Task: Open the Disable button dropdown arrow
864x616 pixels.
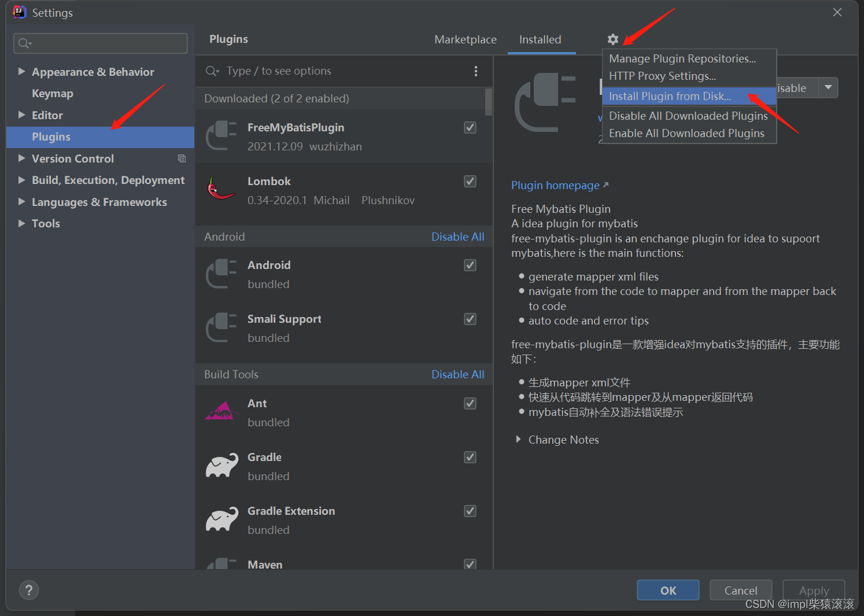Action: [828, 88]
